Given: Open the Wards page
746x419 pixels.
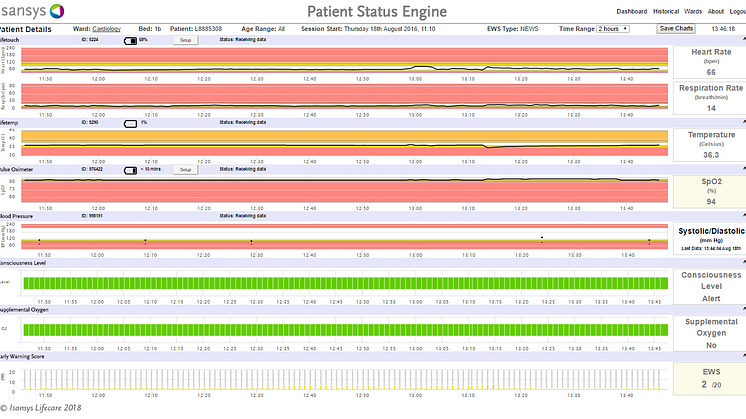Looking at the screenshot, I should [x=693, y=11].
